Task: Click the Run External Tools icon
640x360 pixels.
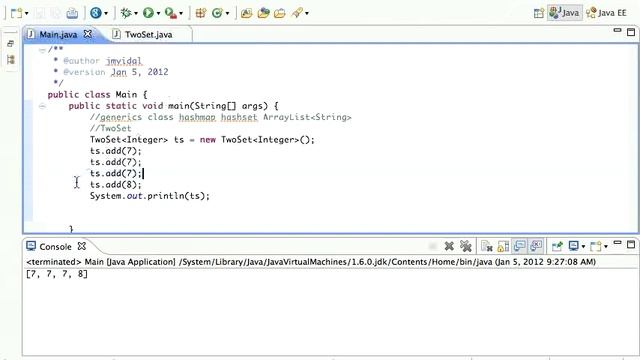Action: point(171,13)
